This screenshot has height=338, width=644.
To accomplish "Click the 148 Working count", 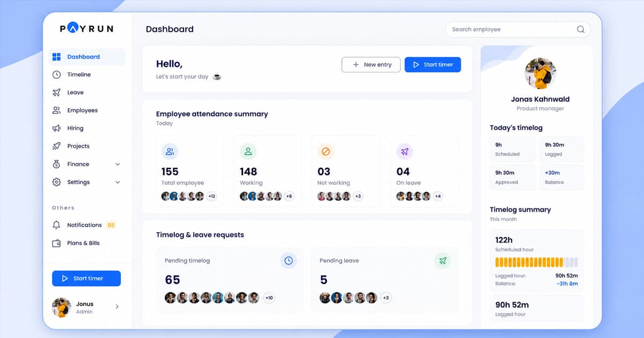I will [x=248, y=172].
